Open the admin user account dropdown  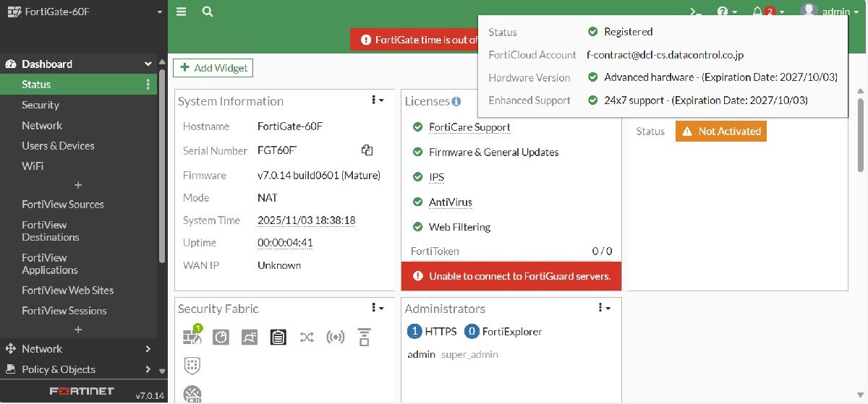coord(829,12)
